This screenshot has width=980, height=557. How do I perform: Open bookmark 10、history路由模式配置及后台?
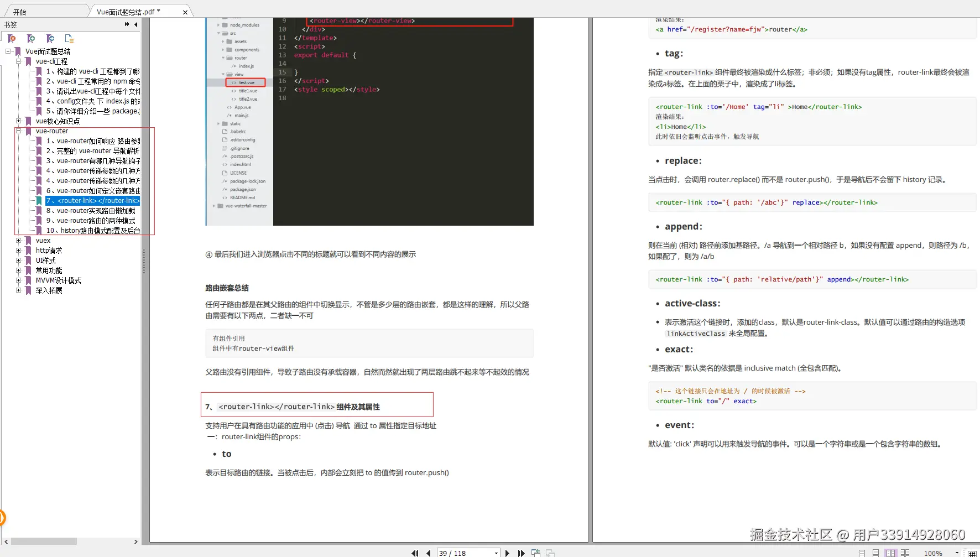[x=92, y=231]
